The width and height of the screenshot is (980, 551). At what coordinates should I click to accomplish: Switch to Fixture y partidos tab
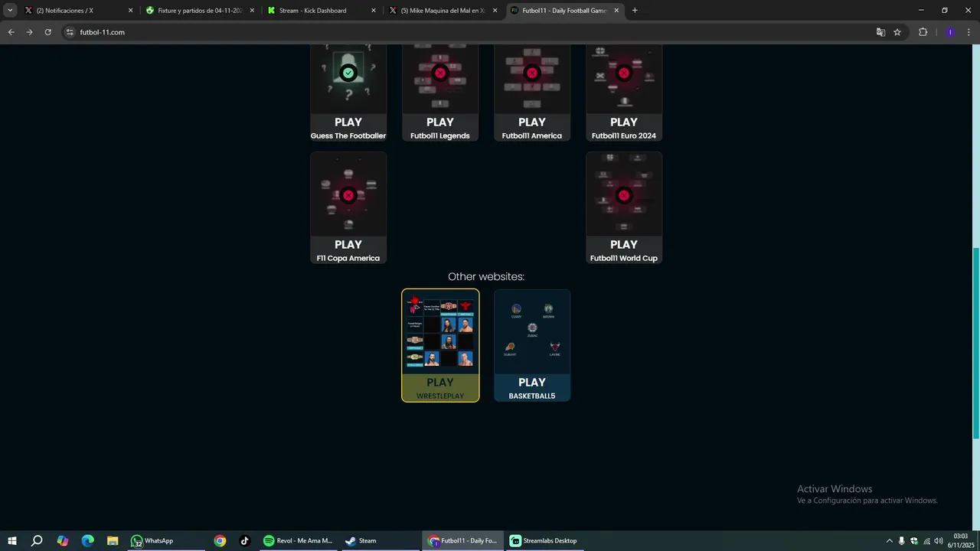point(199,11)
